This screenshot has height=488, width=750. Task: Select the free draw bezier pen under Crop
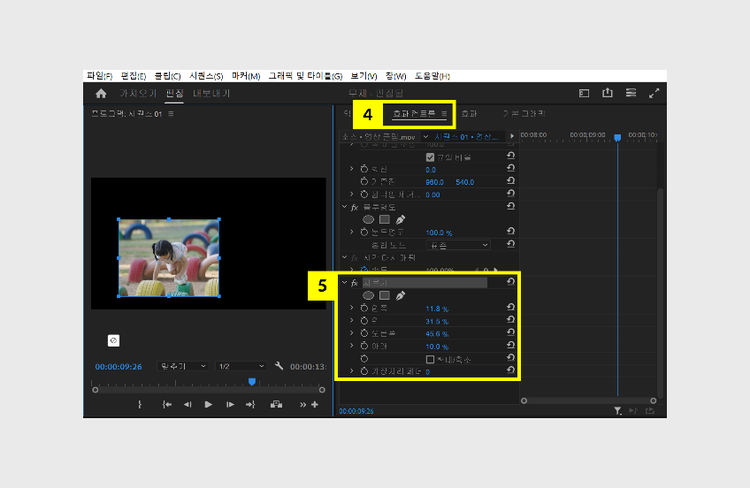pyautogui.click(x=400, y=296)
